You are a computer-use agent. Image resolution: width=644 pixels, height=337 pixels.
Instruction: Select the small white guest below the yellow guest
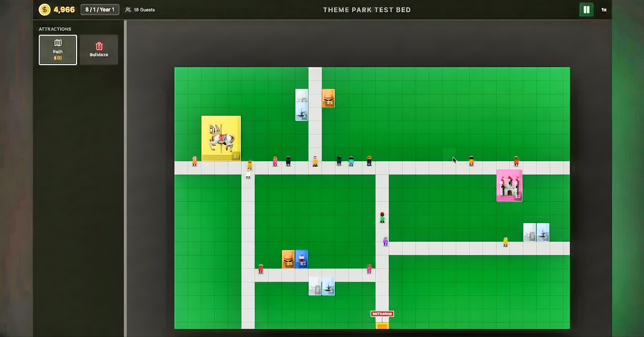click(248, 175)
